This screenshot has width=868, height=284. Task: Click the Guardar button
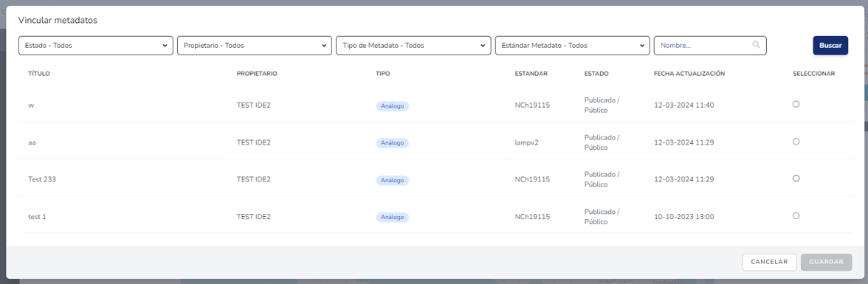pyautogui.click(x=826, y=262)
